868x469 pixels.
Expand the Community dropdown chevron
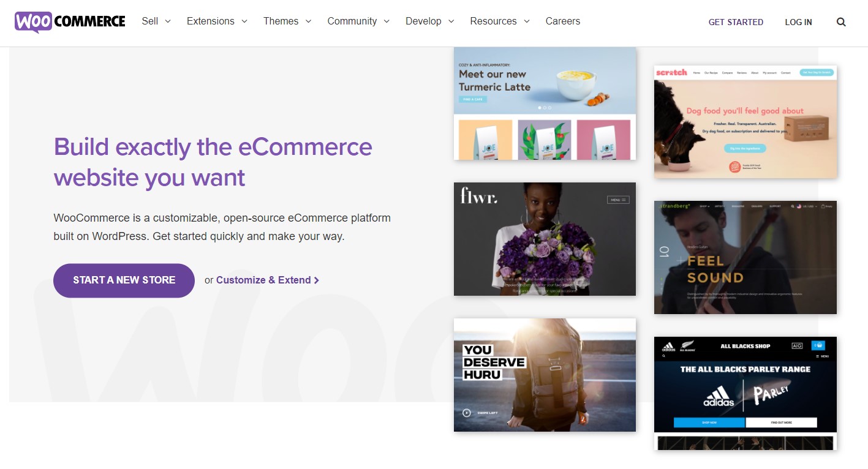pos(387,21)
